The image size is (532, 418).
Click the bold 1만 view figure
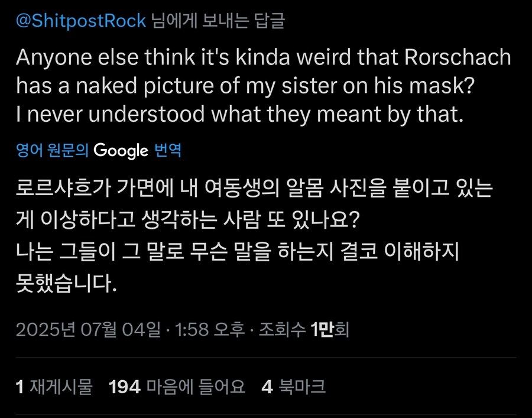(x=325, y=331)
